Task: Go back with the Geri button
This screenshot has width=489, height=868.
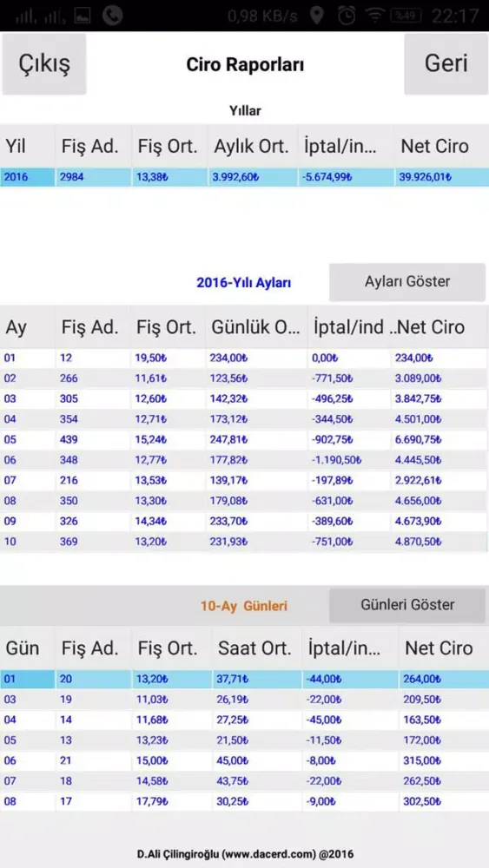Action: [446, 63]
